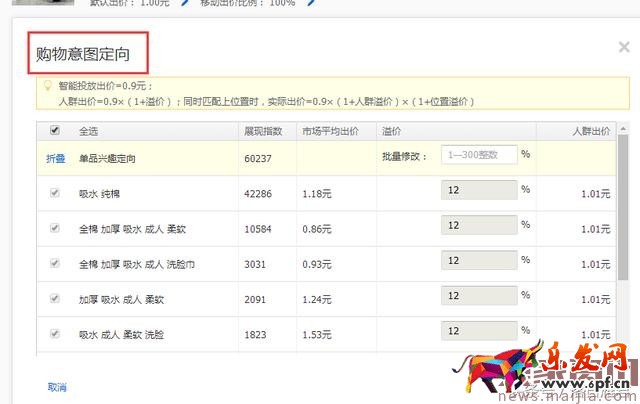Toggle the 全选 select-all checkbox
Viewport: 640px width, 404px height.
coord(54,130)
